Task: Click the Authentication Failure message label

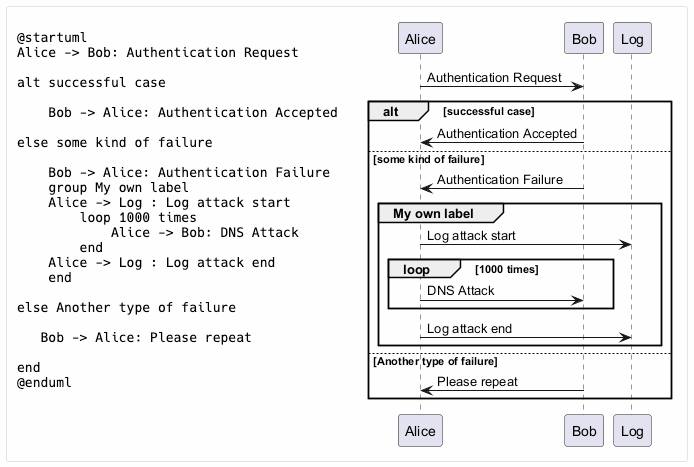Action: 500,179
